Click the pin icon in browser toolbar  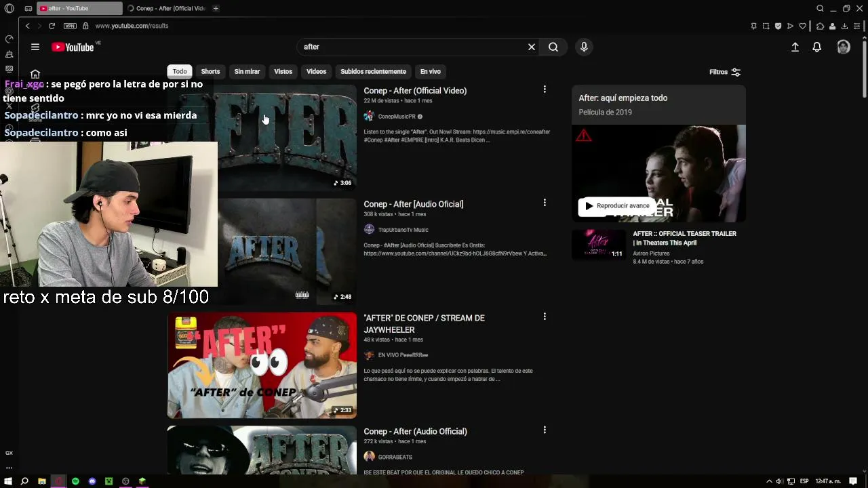753,26
